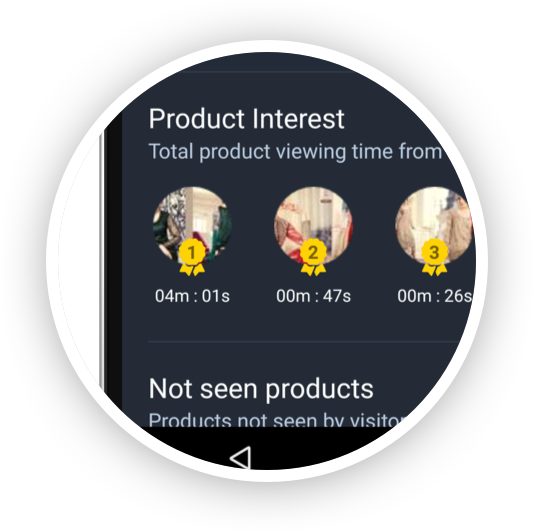
Task: Click the Total product viewing time subtitle
Action: click(295, 152)
